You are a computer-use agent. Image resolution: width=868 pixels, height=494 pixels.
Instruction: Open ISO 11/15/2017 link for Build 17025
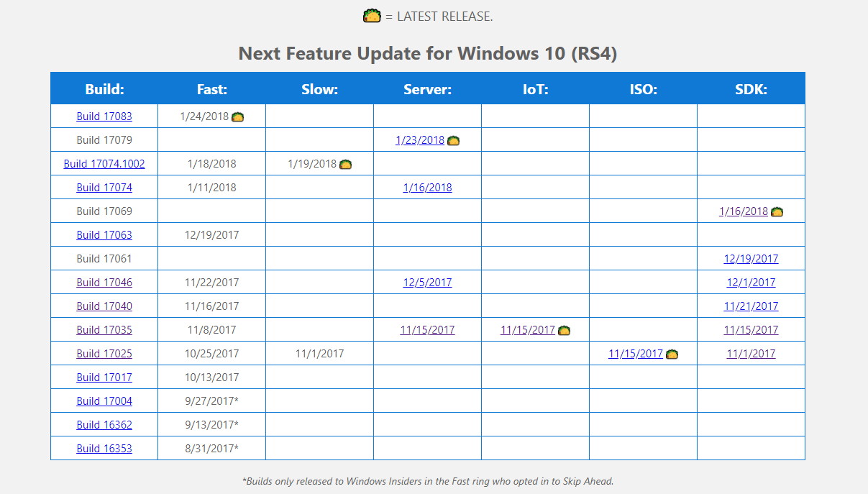point(636,354)
